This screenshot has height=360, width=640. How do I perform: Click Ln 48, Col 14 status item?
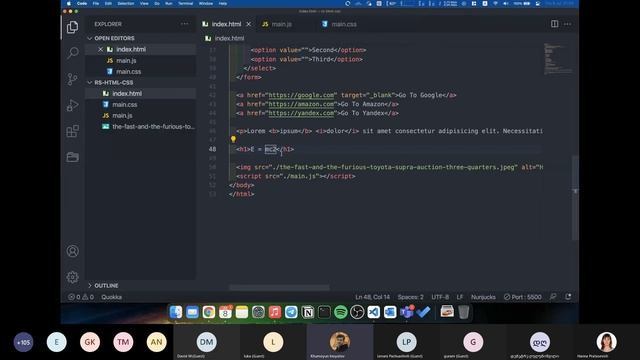click(372, 297)
